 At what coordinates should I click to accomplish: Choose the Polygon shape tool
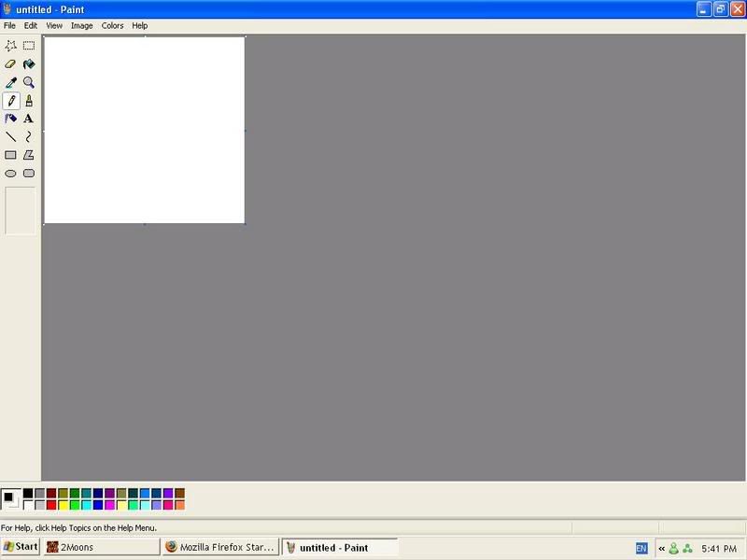tap(29, 155)
